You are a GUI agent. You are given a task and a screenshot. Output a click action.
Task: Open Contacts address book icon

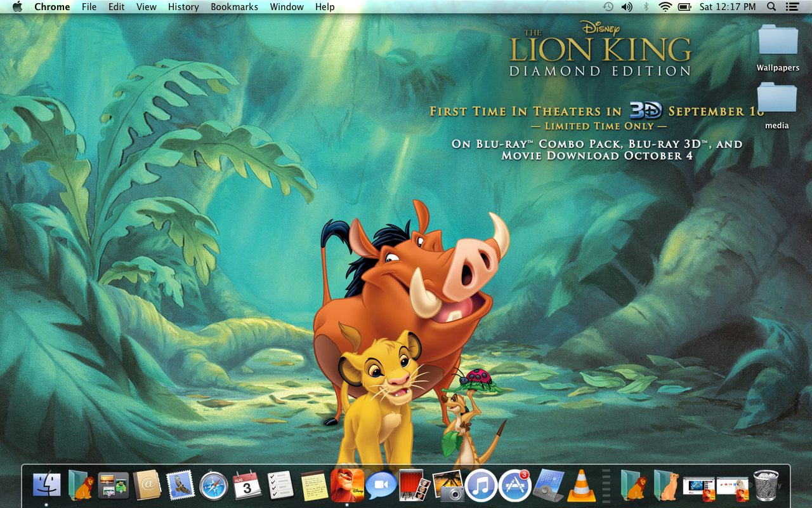point(147,486)
